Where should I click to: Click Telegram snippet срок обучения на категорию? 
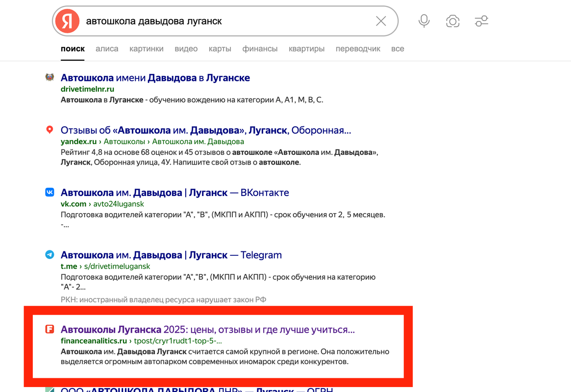click(218, 282)
